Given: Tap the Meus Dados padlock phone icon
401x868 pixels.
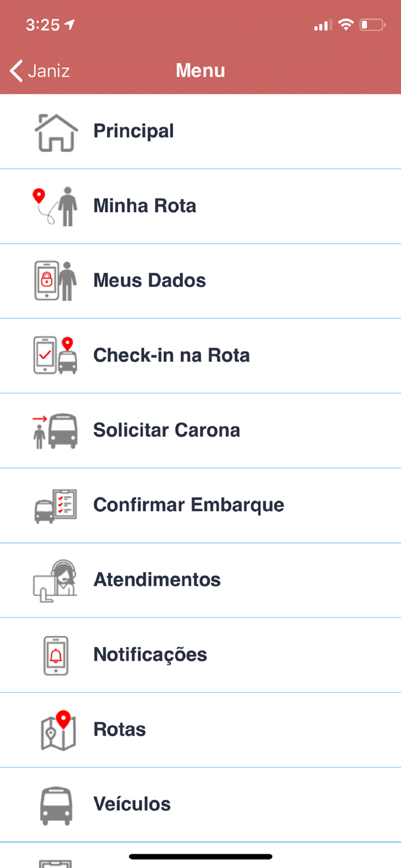Looking at the screenshot, I should point(55,280).
